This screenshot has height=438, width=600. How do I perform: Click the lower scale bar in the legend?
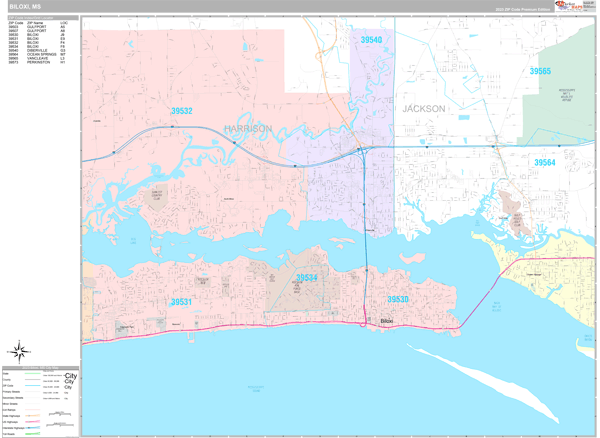pos(60,424)
